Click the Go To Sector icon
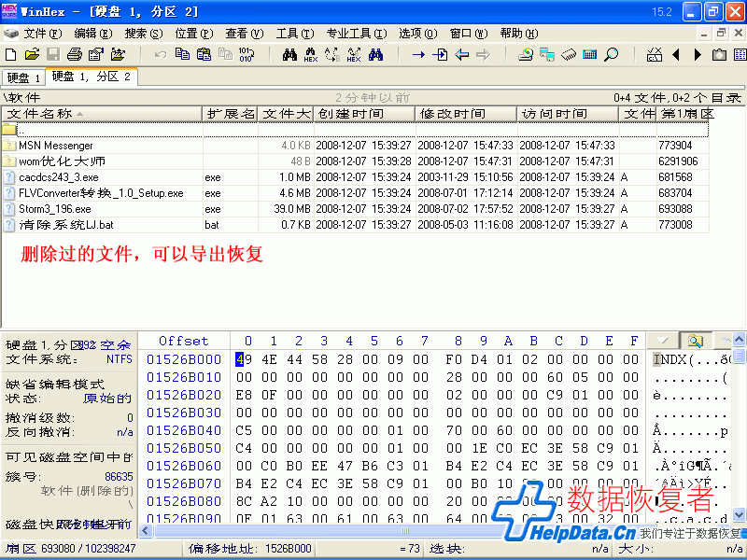Screen dimensions: 747x560 tap(440, 55)
